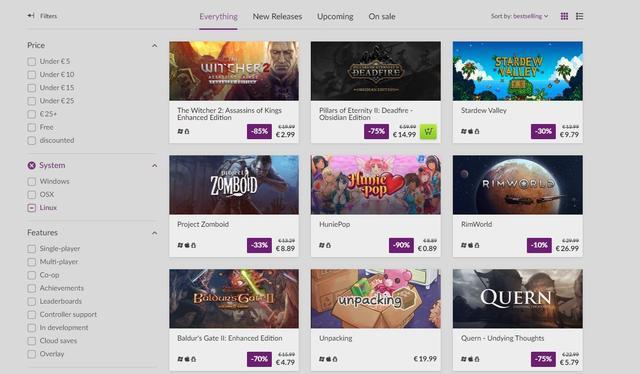Collapse the Features filter section
This screenshot has height=374, width=640.
154,233
